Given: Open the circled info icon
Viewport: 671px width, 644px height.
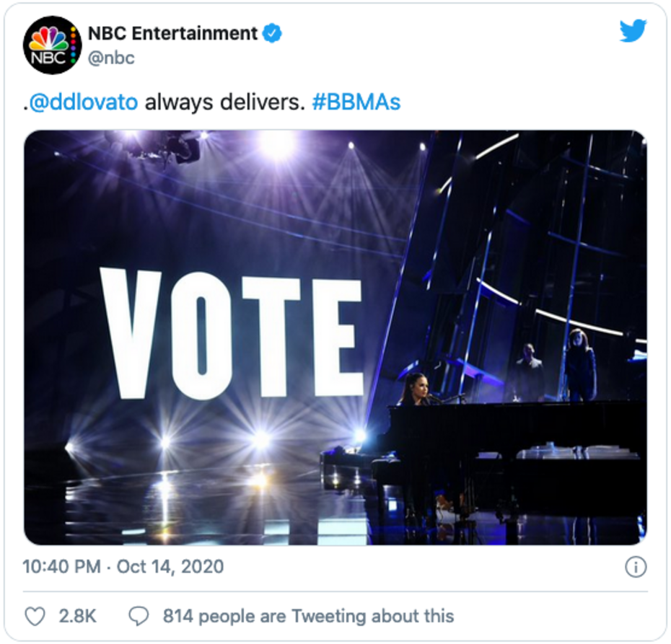Looking at the screenshot, I should point(635,568).
